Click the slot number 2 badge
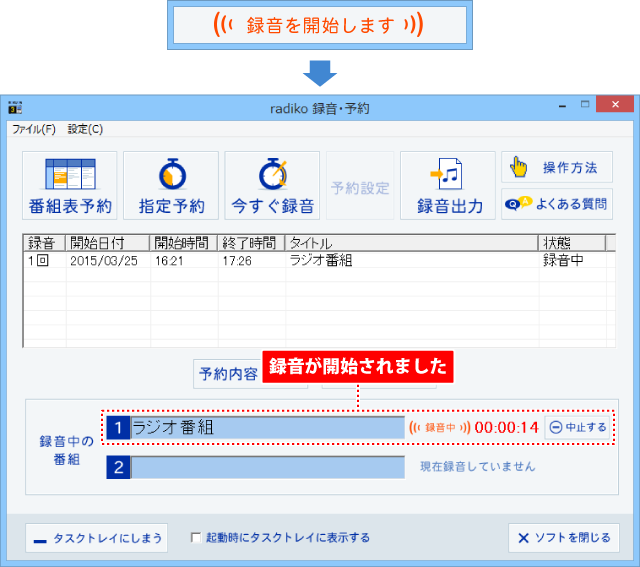Viewport: 640px width, 567px height. (118, 467)
